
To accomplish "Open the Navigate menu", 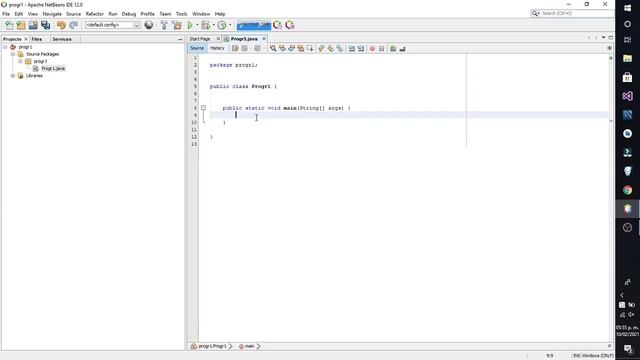I will [52, 14].
